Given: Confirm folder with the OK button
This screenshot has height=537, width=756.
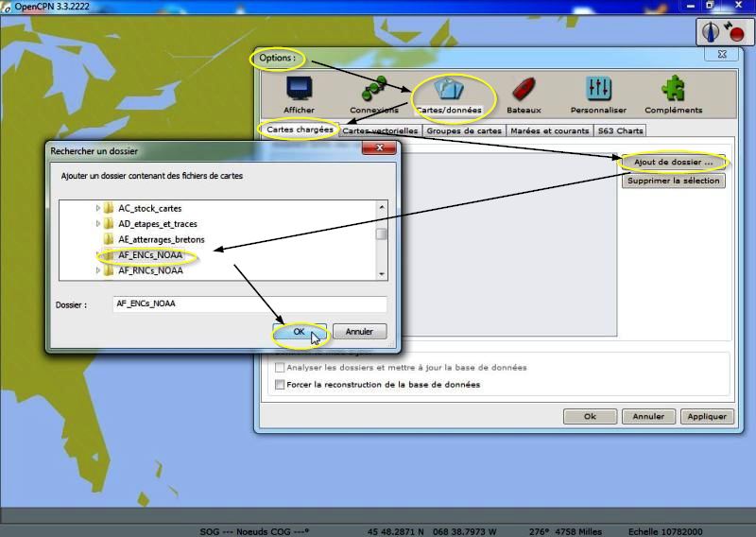Looking at the screenshot, I should 300,332.
